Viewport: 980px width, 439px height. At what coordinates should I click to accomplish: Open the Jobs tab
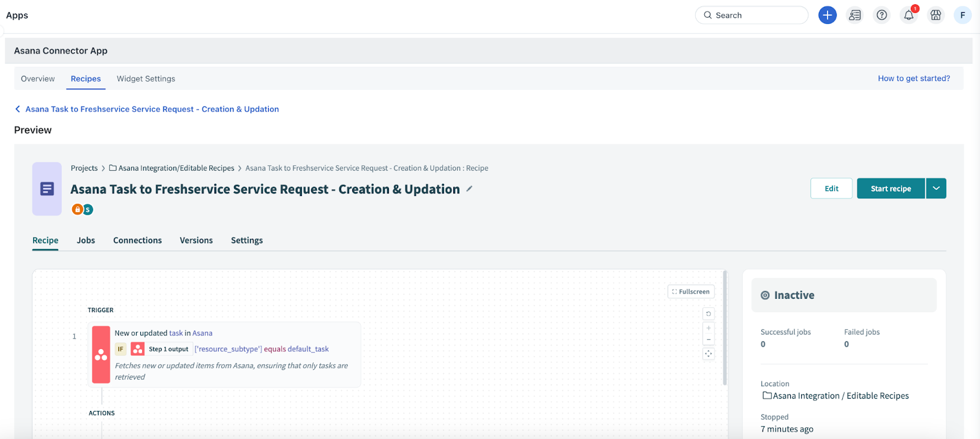86,241
